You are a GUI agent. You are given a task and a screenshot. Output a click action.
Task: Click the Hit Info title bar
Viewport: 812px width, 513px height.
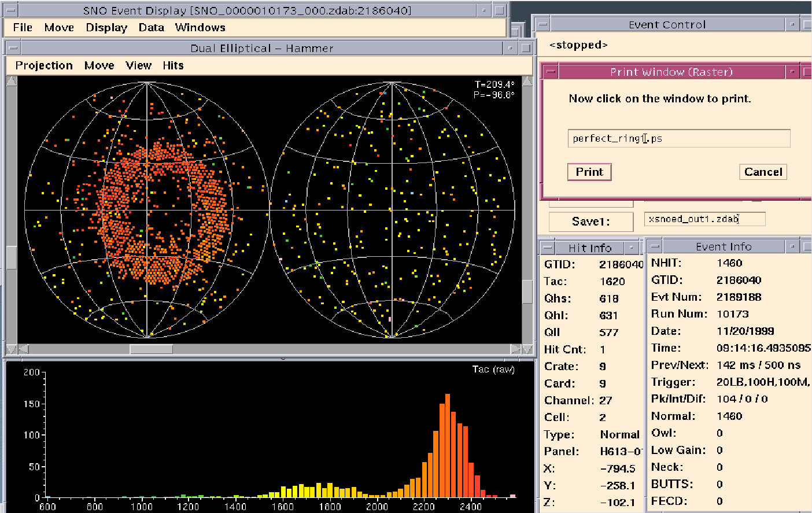pos(590,248)
